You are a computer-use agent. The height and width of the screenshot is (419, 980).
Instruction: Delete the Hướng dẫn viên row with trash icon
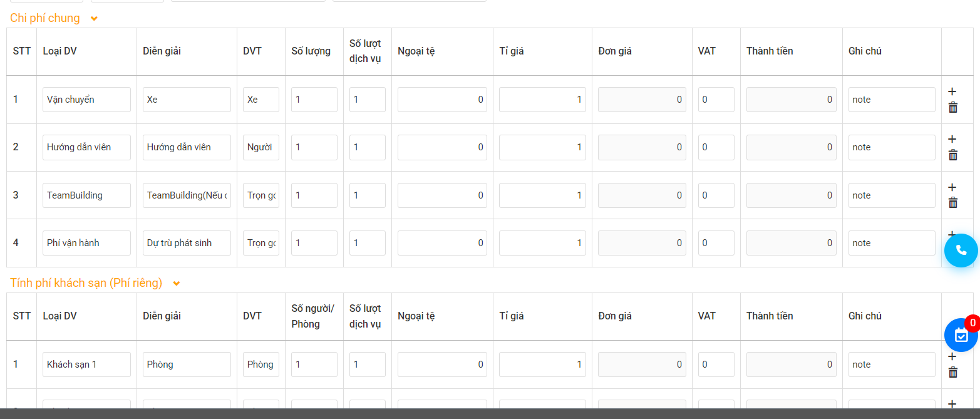pos(953,155)
